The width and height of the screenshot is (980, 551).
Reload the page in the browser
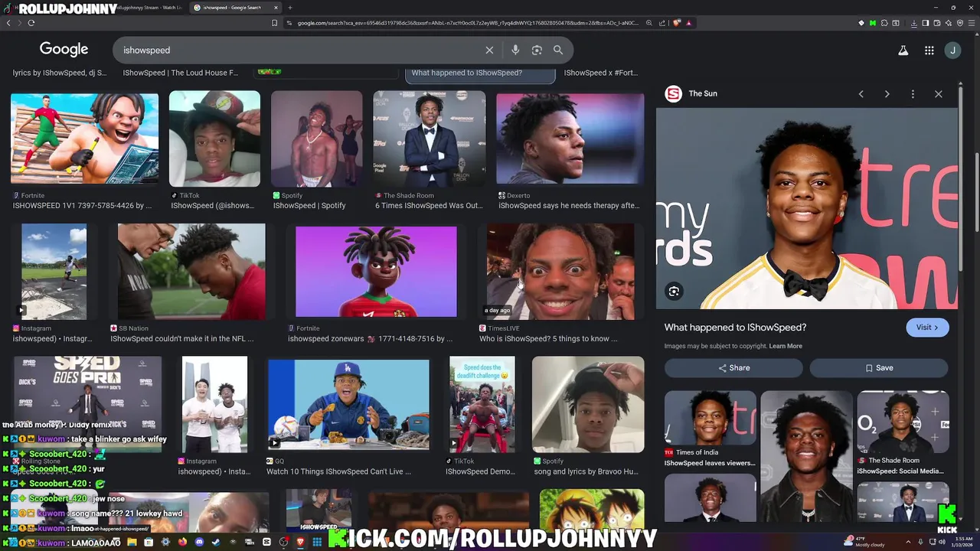point(31,23)
